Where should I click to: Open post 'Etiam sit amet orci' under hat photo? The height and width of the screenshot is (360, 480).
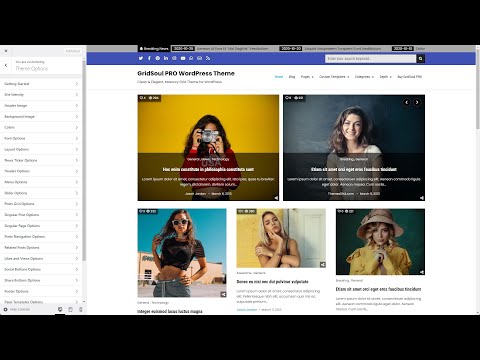point(378,289)
